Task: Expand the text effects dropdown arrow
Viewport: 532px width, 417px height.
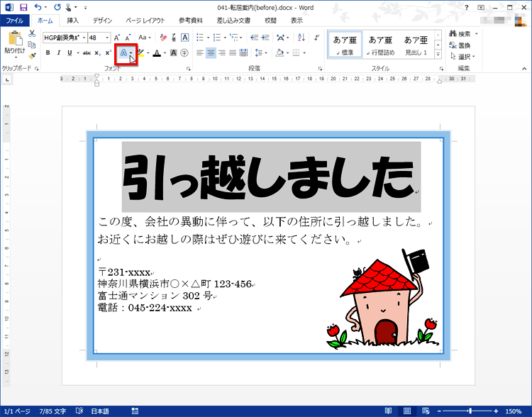Action: pos(131,53)
